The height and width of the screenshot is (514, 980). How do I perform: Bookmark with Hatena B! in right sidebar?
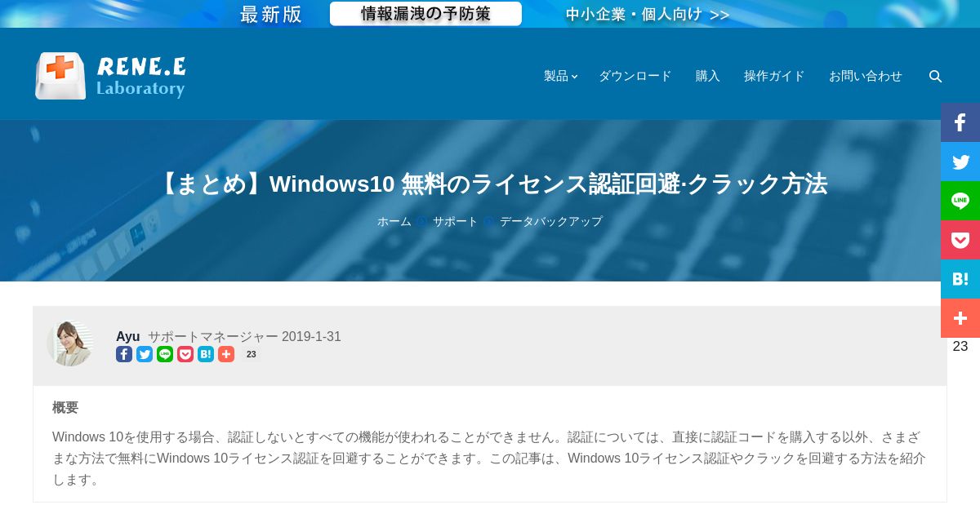[960, 279]
